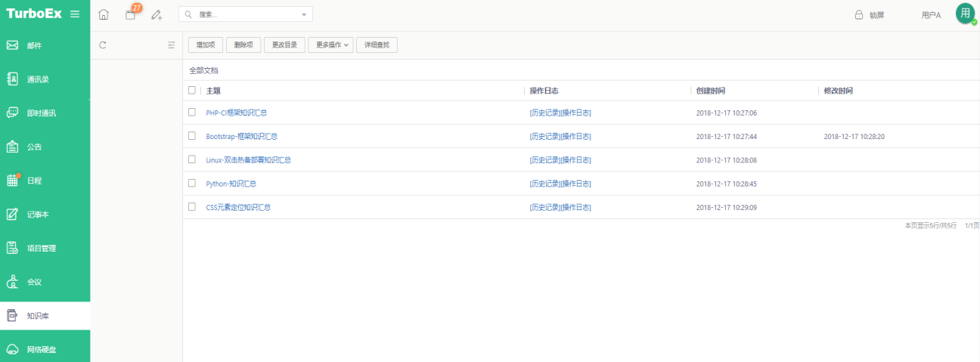Click the 2018-12-17 10:27:06 created time

[727, 113]
